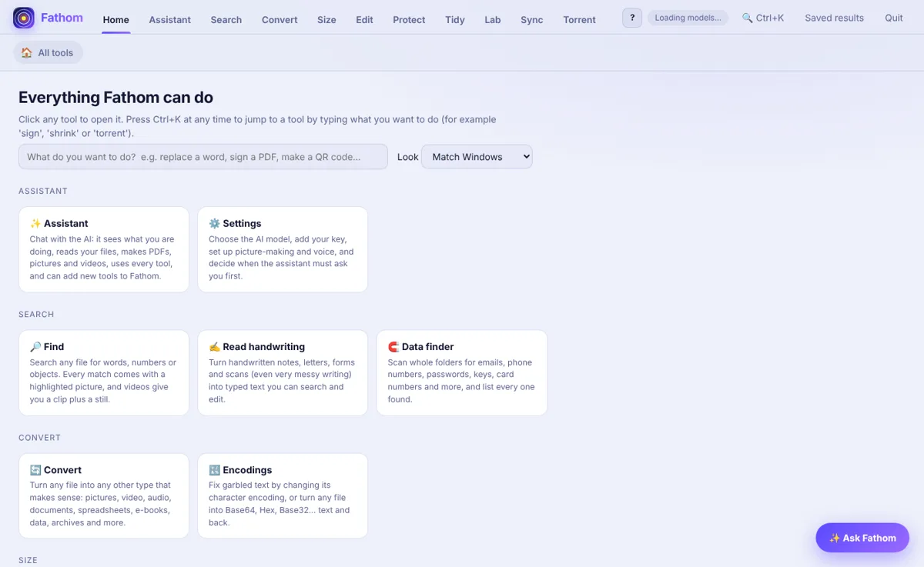Click the Loading models status pill
The image size is (924, 567).
688,18
